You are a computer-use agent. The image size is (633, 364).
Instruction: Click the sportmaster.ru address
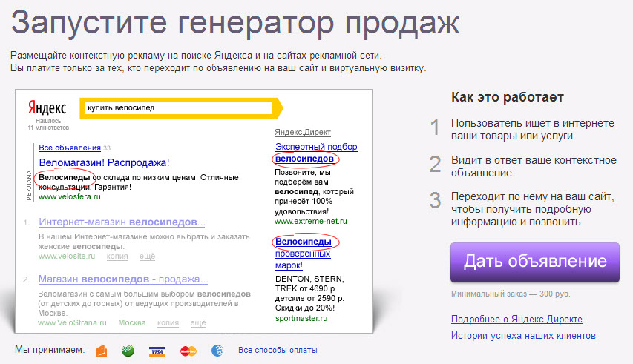(301, 319)
